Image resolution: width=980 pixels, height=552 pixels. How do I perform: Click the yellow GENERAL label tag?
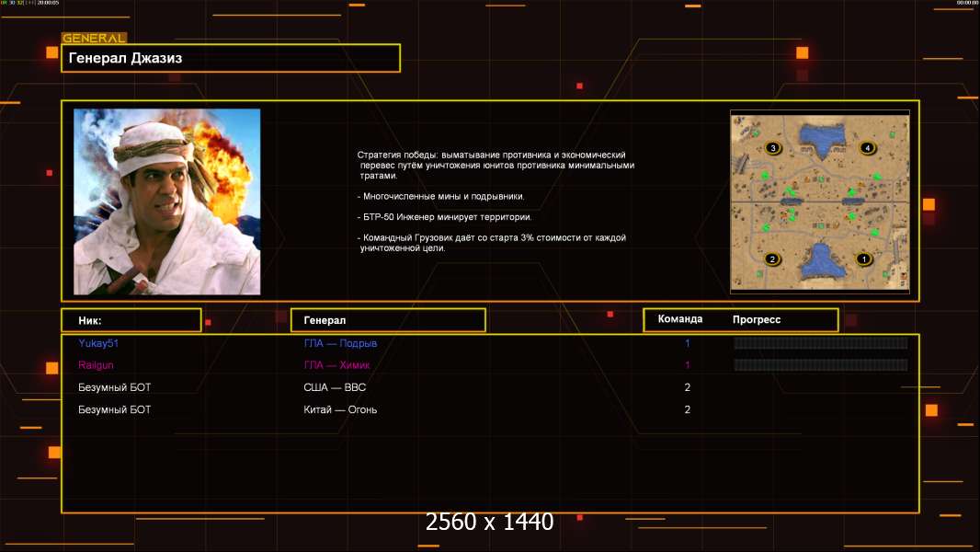[x=94, y=39]
